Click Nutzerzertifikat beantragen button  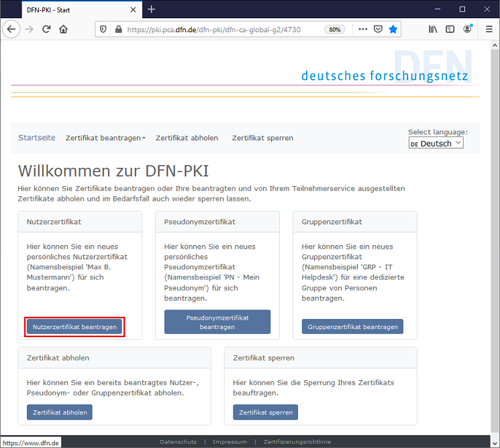pyautogui.click(x=74, y=327)
